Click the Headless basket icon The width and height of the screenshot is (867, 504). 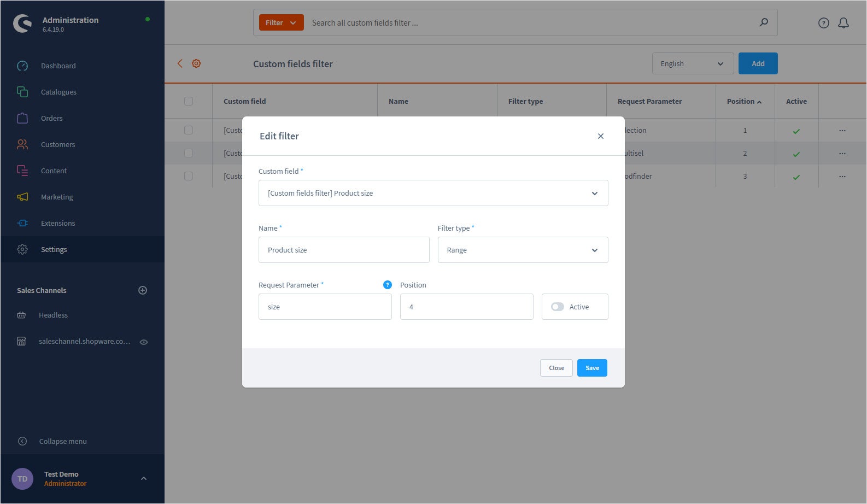coord(21,315)
